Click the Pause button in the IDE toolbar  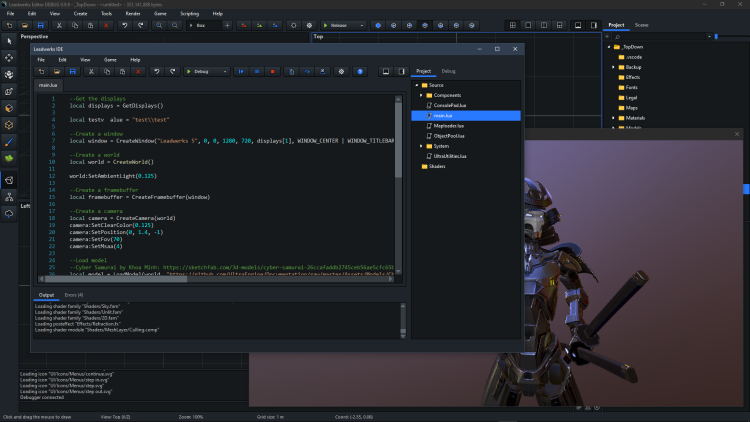pyautogui.click(x=256, y=72)
